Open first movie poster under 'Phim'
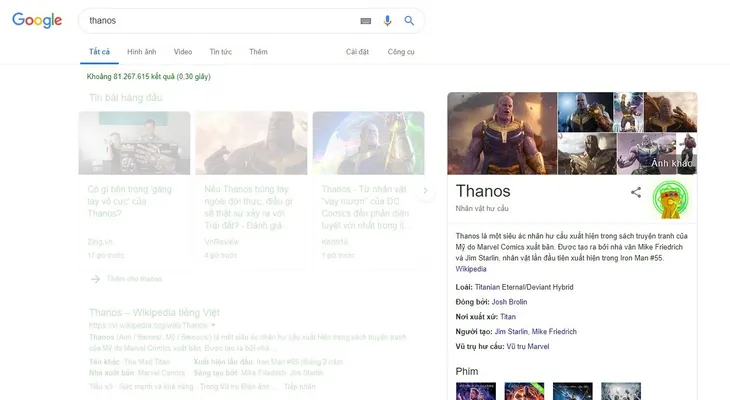 (475, 391)
